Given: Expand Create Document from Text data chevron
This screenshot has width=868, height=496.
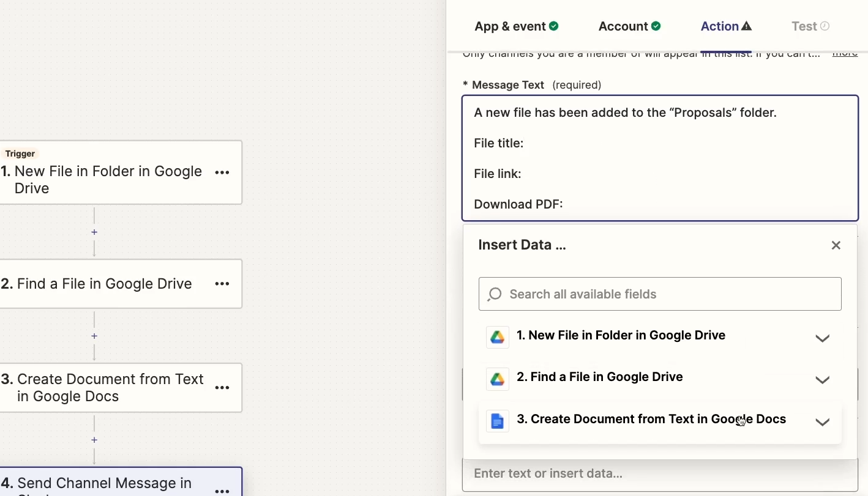Looking at the screenshot, I should 823,422.
